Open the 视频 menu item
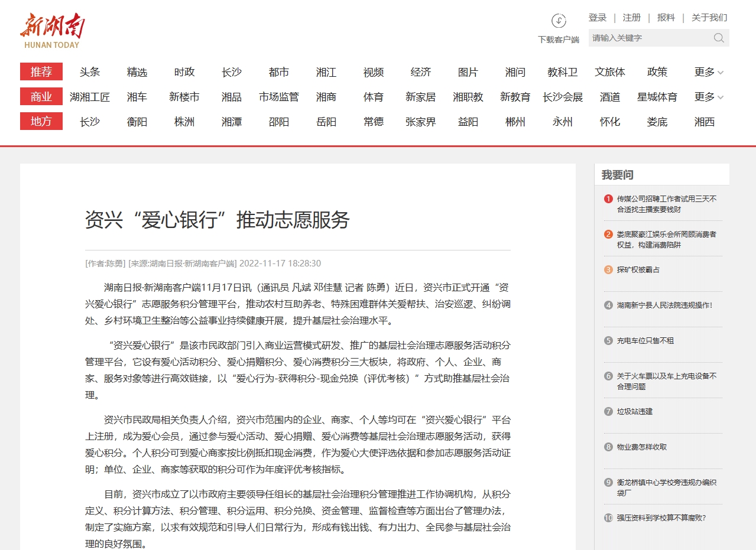The height and width of the screenshot is (550, 756). (x=374, y=72)
